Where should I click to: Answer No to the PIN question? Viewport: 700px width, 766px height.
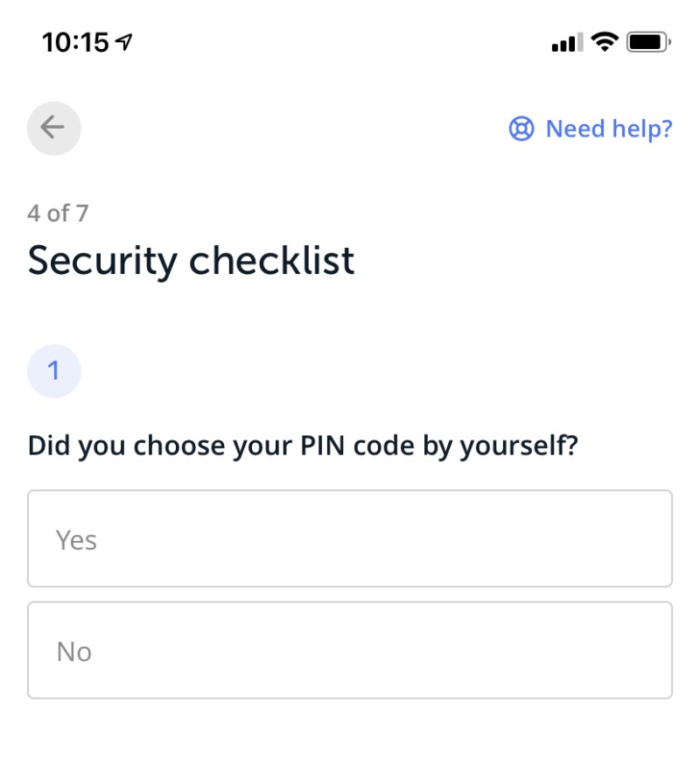350,650
